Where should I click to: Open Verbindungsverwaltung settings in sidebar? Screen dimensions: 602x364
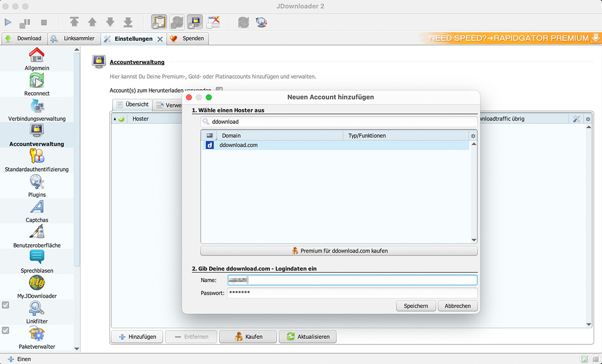(37, 110)
